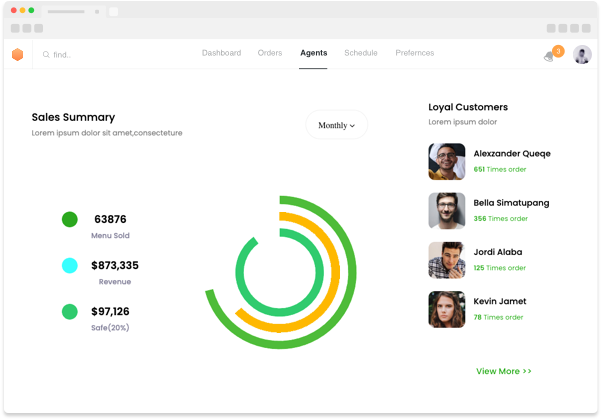Select the active Agents tab
The height and width of the screenshot is (420, 602).
coord(313,53)
